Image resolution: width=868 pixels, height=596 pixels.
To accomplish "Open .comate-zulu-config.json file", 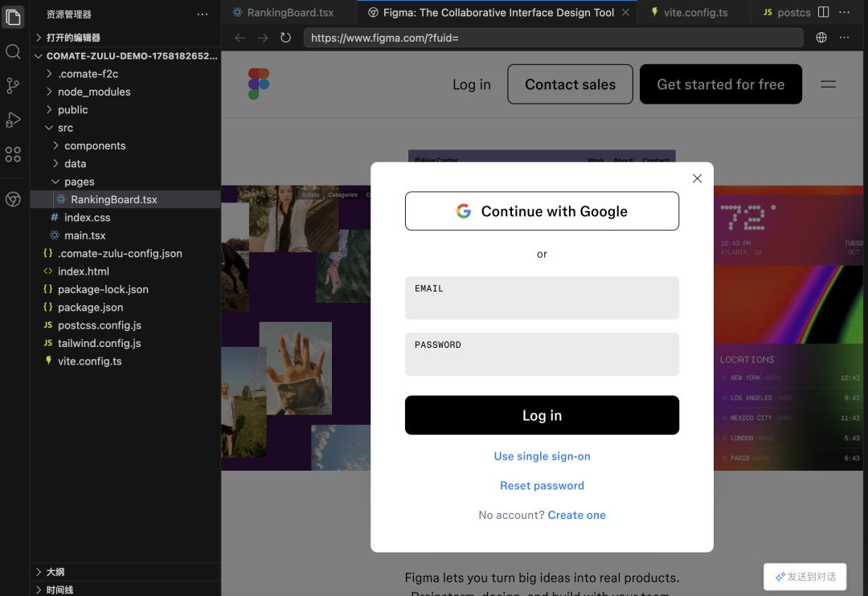I will [125, 254].
